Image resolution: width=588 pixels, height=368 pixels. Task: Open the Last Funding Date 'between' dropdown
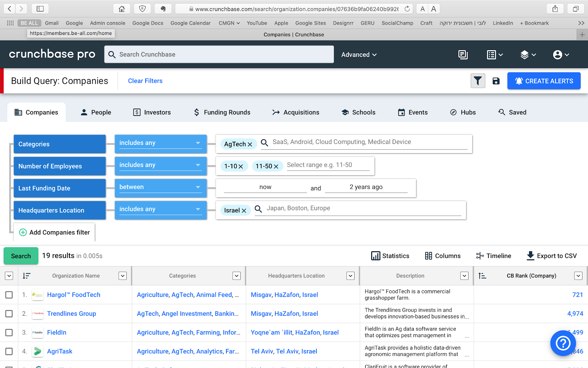161,188
